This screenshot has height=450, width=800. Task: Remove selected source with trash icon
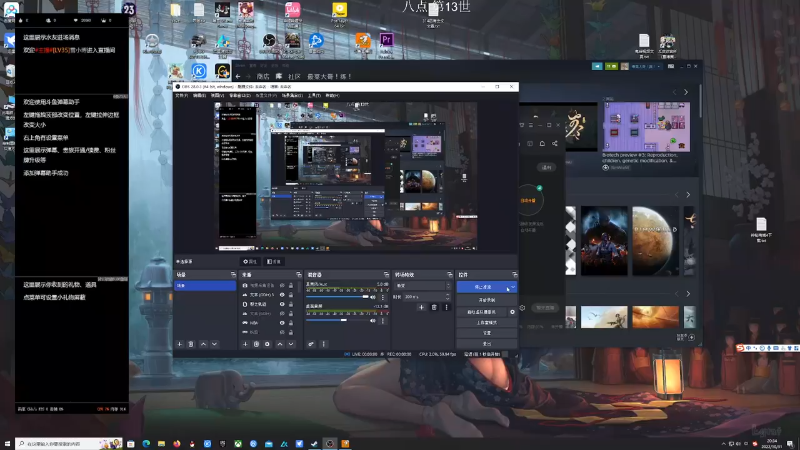pyautogui.click(x=257, y=344)
